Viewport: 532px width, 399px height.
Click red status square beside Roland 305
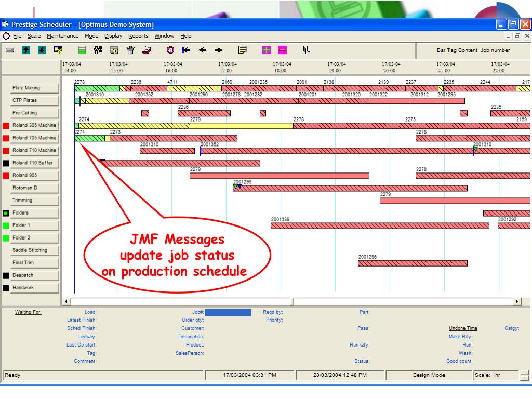[x=6, y=126]
